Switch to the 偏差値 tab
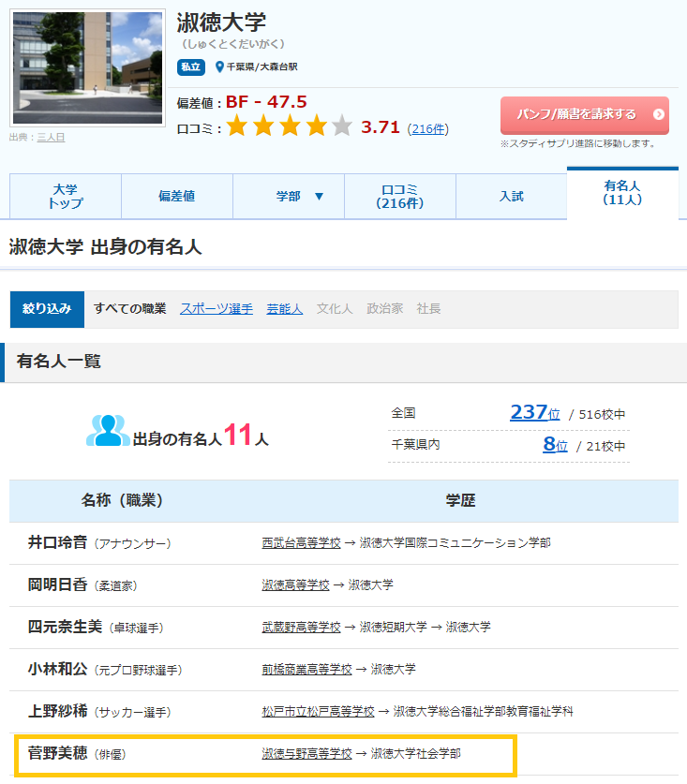Screen dimensions: 687x784 (x=176, y=196)
